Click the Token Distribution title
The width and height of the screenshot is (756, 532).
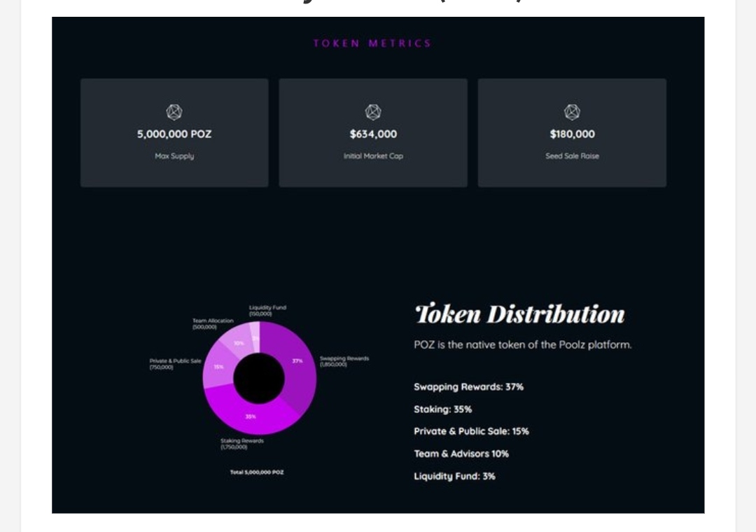pyautogui.click(x=519, y=314)
